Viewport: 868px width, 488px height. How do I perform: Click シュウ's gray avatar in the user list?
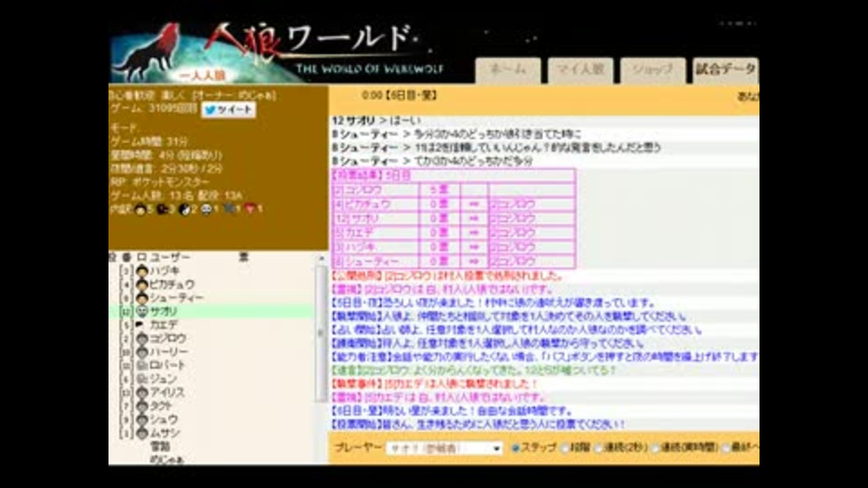[142, 419]
